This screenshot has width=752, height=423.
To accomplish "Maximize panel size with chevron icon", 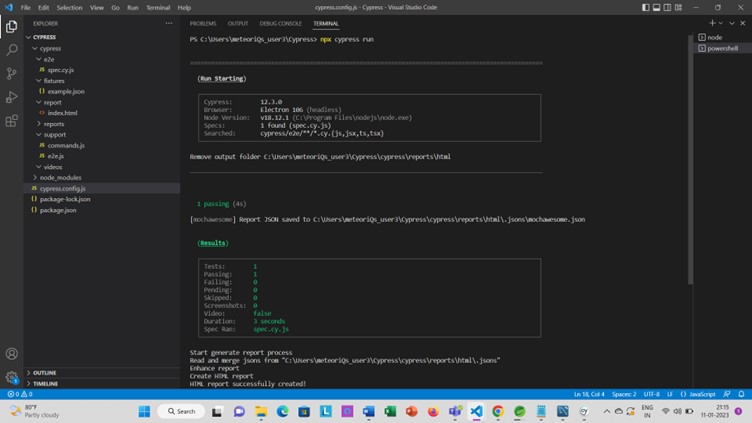I will pos(732,23).
